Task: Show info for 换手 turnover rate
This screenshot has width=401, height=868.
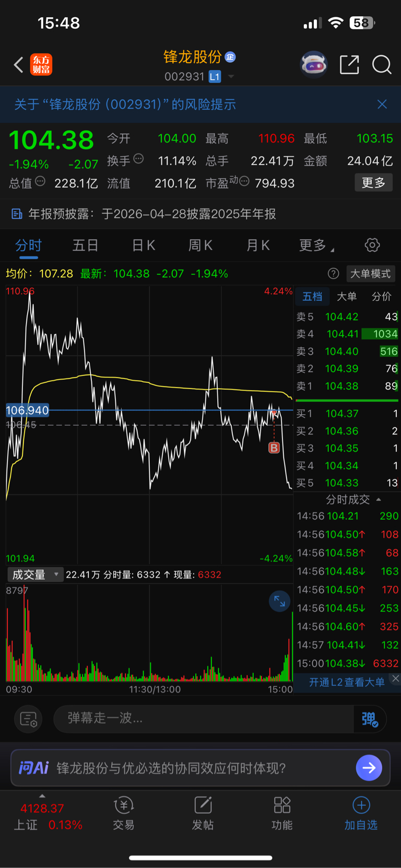Action: (138, 159)
